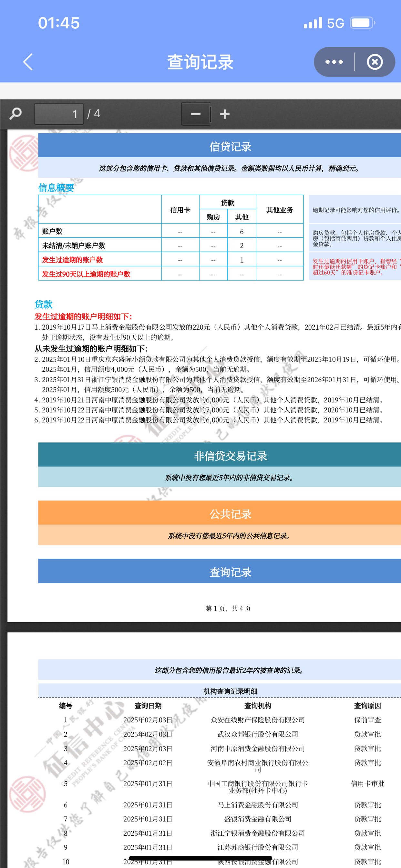The image size is (401, 868).
Task: Select the 逾期记录可能影响 side note
Action: point(356,210)
